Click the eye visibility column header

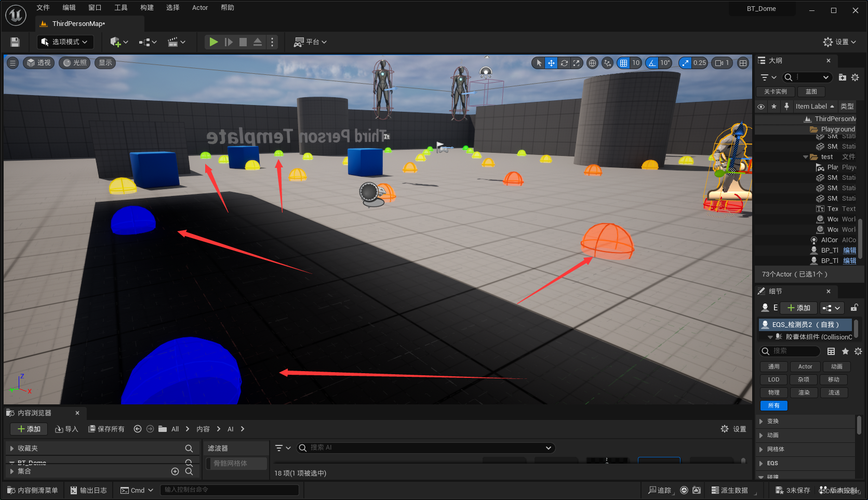tap(761, 107)
